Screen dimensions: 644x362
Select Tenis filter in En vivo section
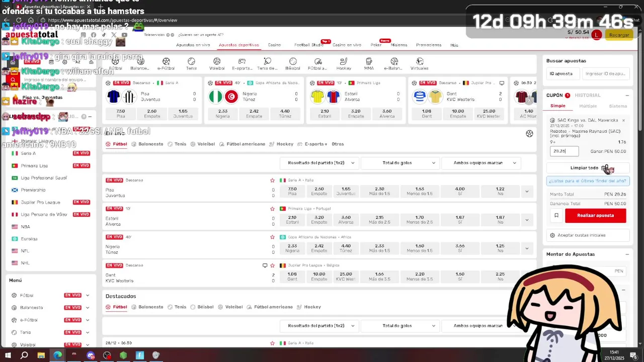(x=177, y=144)
